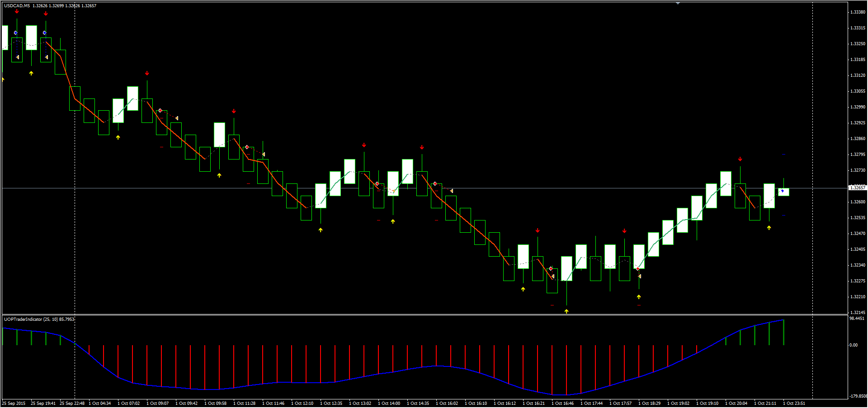This screenshot has width=868, height=408.
Task: Click price axis value 1.33250
Action: (x=858, y=44)
